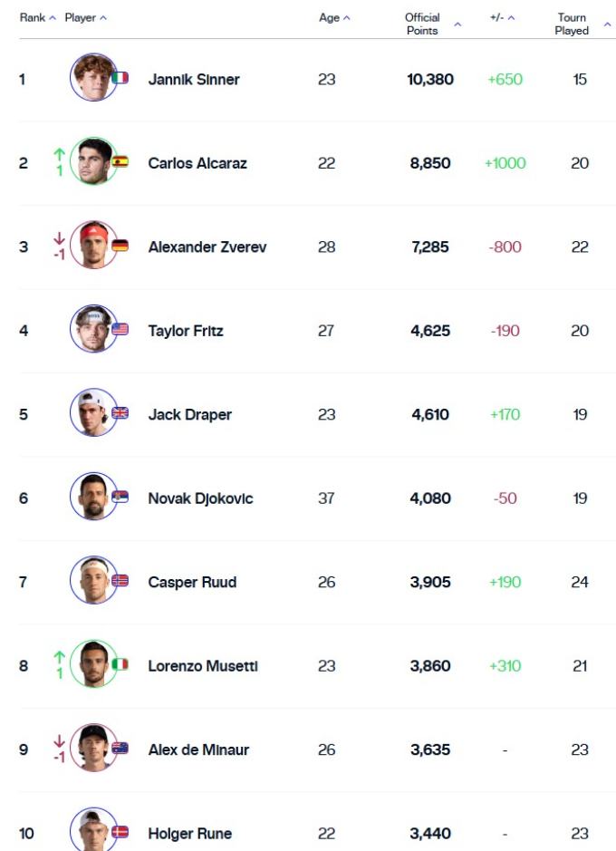Click Jannik Sinner's Italian flag icon
This screenshot has width=616, height=851.
tap(120, 79)
